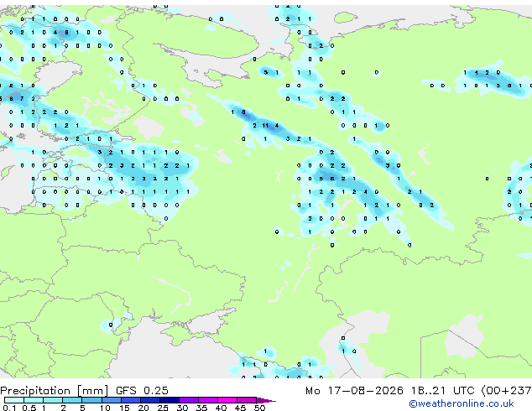The image size is (532, 411).
Task: Click the legend scale label "45"
Action: 240,408
